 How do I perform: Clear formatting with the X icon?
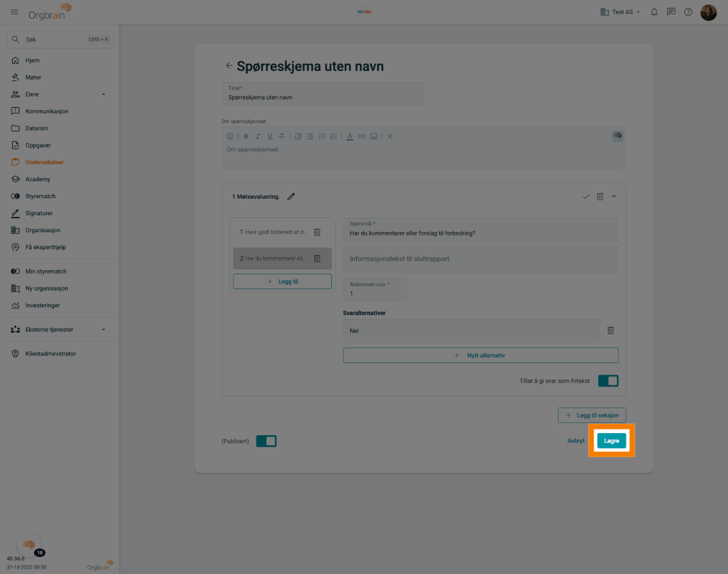(x=390, y=137)
